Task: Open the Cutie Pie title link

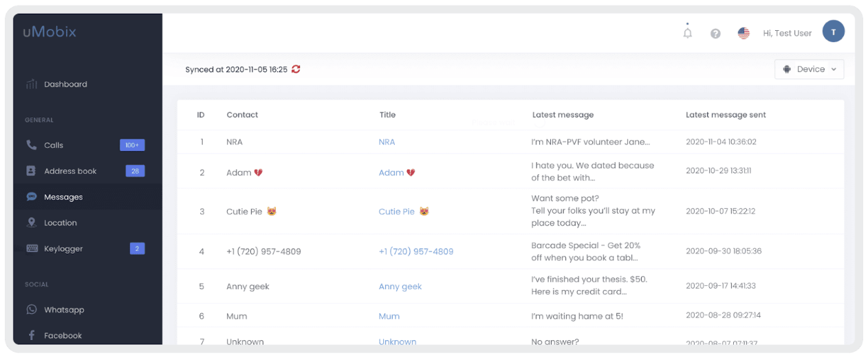Action: pos(404,212)
